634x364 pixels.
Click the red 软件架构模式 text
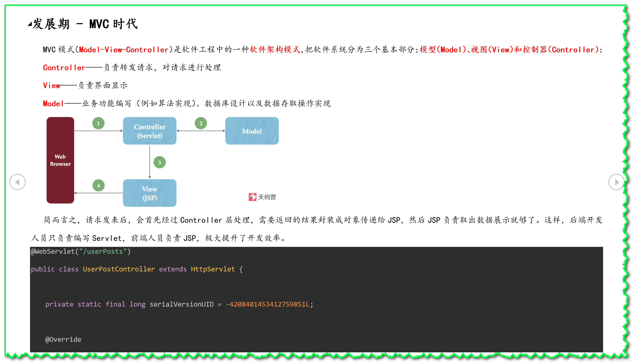[x=275, y=50]
